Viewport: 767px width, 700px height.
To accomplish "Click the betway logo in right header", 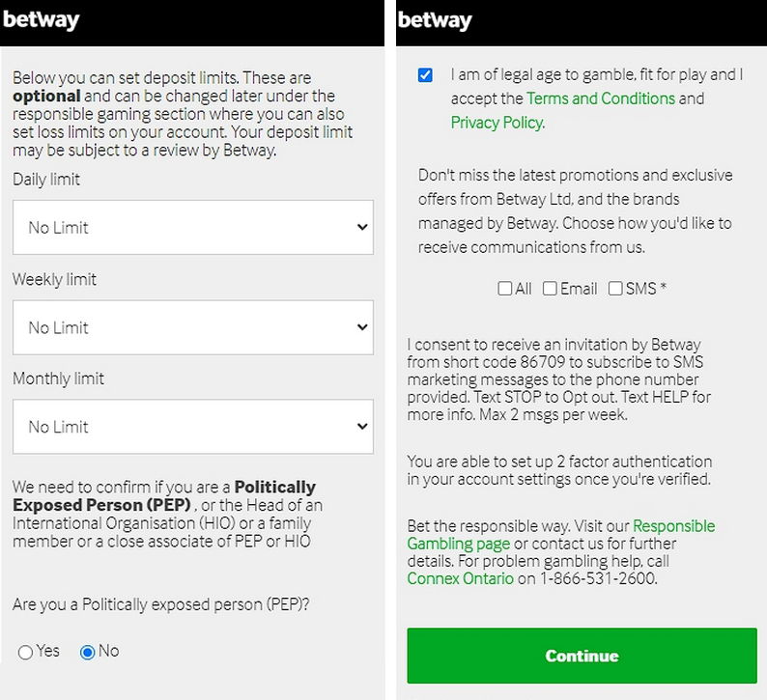I will pyautogui.click(x=435, y=20).
